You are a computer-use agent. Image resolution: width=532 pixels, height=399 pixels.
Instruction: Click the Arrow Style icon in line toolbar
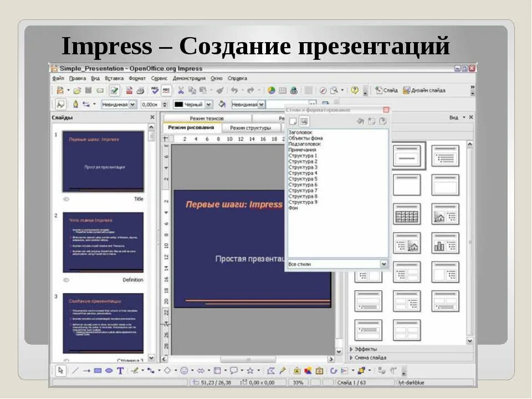86,104
